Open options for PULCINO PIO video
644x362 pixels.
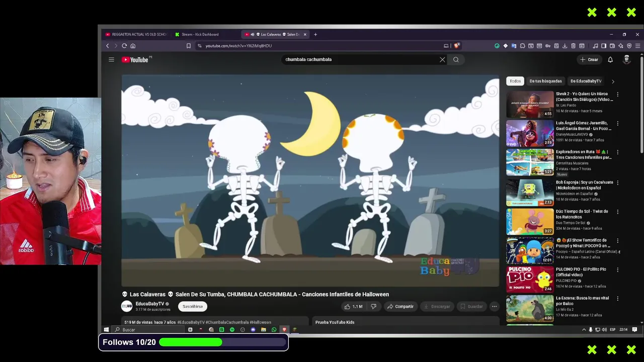(617, 269)
